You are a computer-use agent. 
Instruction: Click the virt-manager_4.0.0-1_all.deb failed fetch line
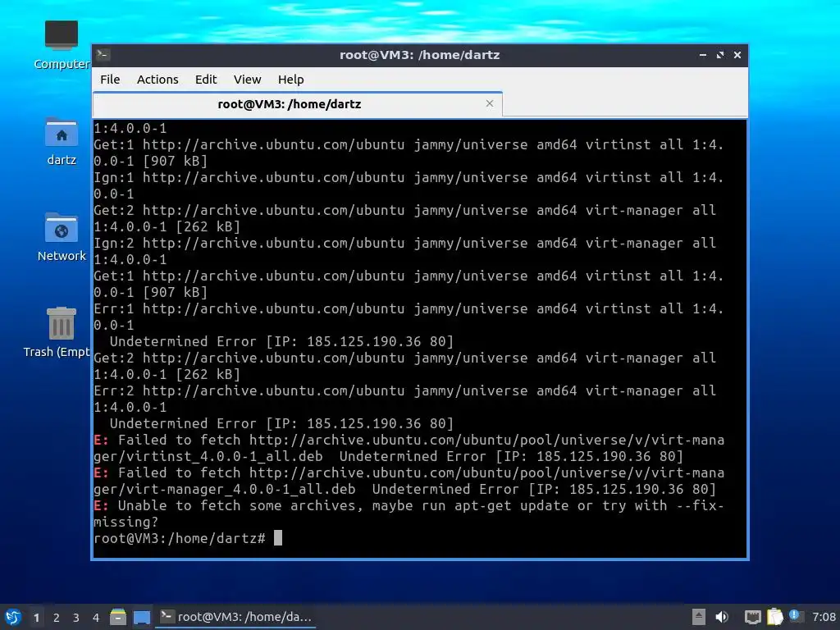click(409, 481)
